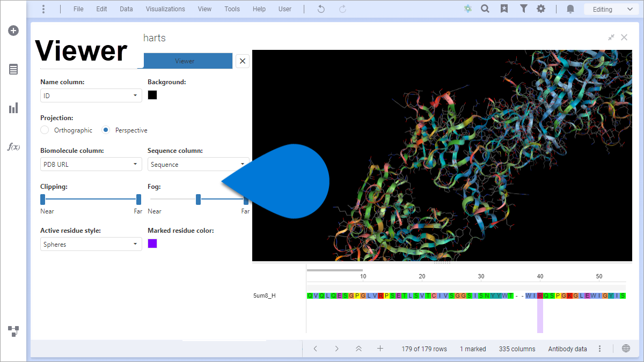Click the add (+) icon at sidebar top

[13, 31]
